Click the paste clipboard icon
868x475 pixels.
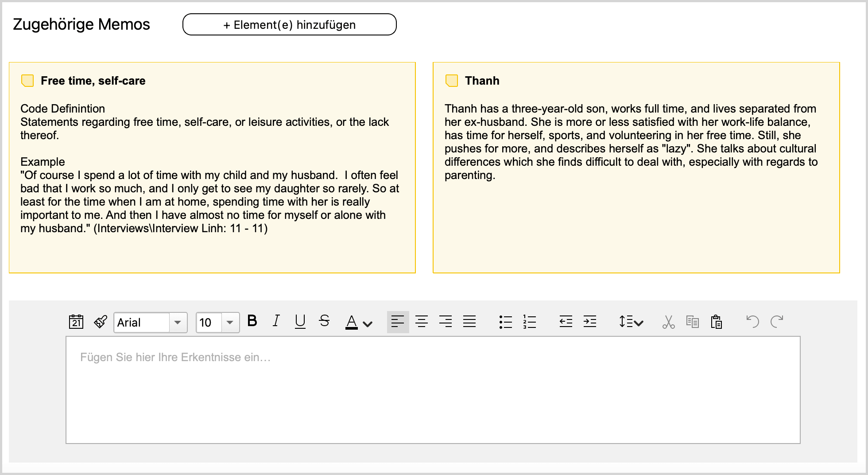tap(717, 322)
